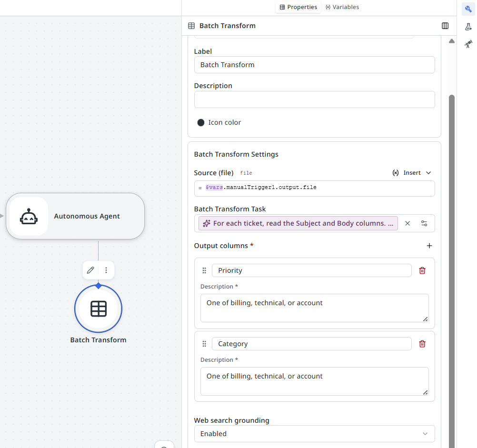This screenshot has height=448, width=477.
Task: Click the Web search grounding label
Action: point(231,420)
